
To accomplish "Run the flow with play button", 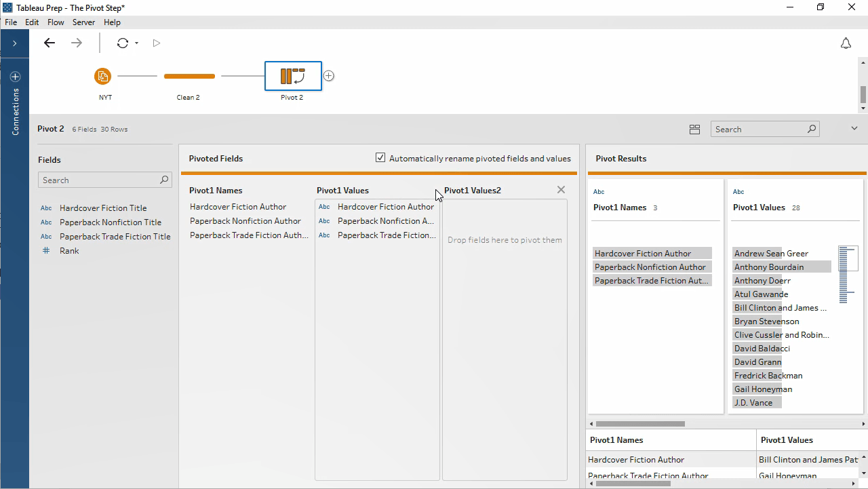I will tap(157, 43).
